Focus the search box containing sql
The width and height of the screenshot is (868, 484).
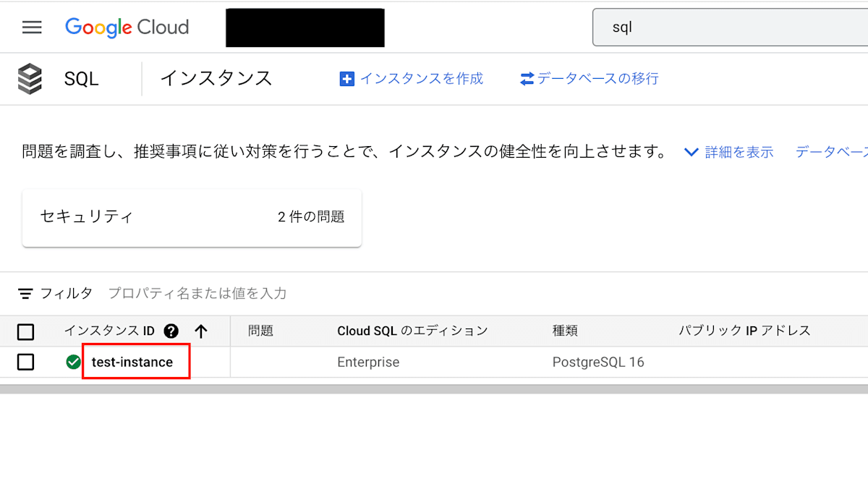tap(730, 27)
